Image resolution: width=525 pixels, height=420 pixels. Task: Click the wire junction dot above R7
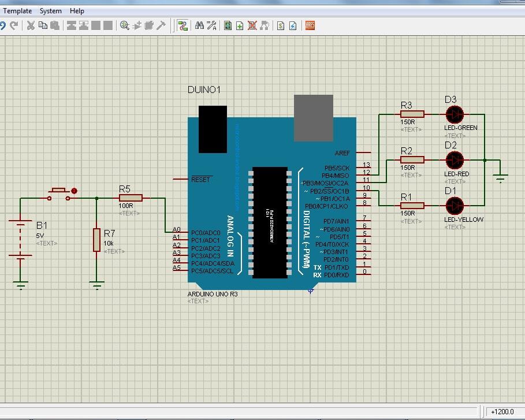[97, 198]
